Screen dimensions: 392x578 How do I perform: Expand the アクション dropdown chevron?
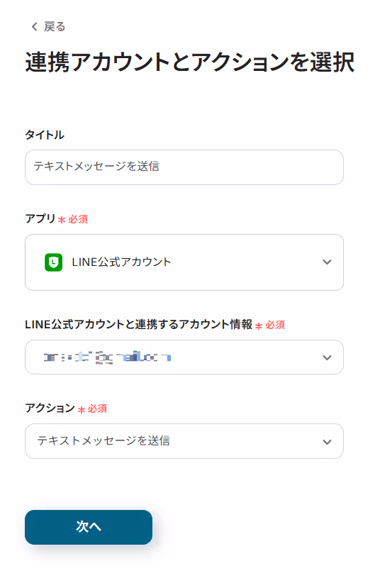click(327, 442)
